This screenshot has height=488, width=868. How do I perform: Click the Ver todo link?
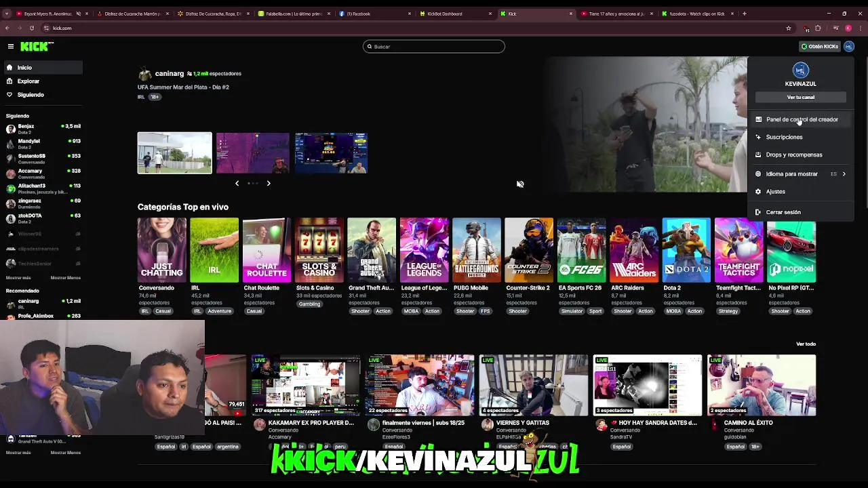point(806,344)
